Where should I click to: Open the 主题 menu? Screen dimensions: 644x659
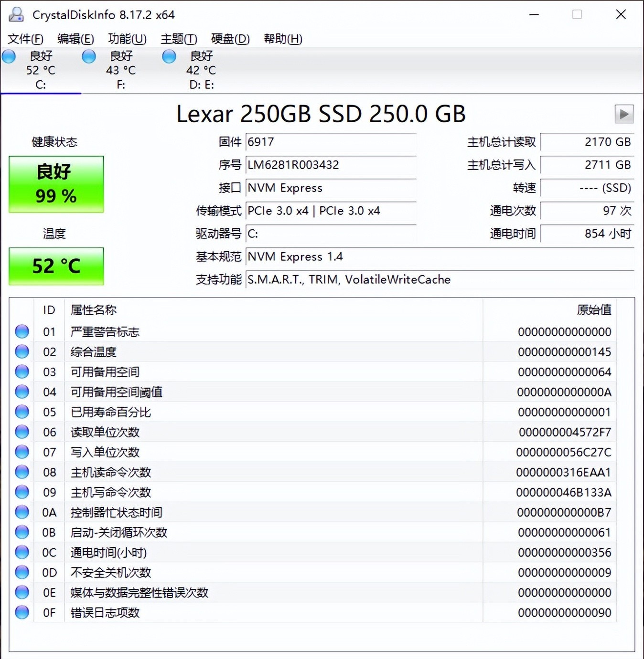coord(178,39)
